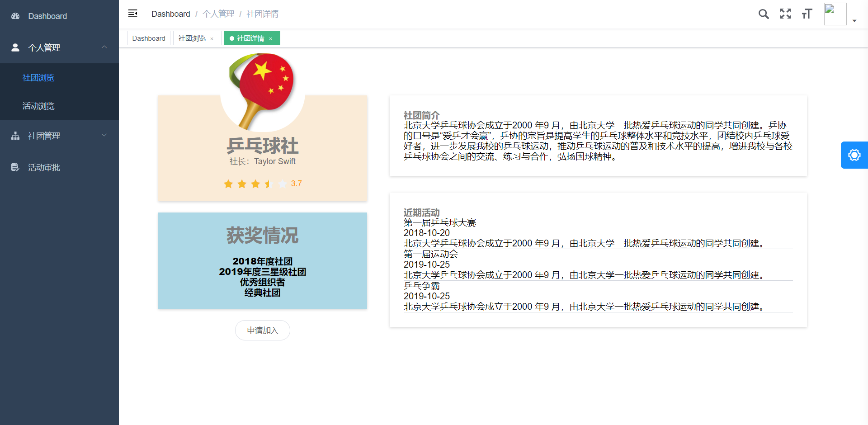Select 活动浏览 in the sidebar
868x425 pixels.
38,106
